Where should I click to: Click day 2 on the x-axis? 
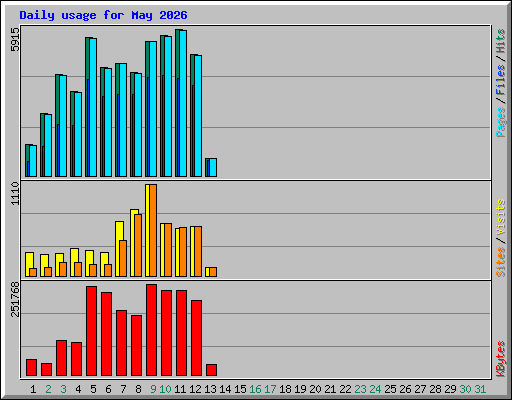click(x=48, y=389)
